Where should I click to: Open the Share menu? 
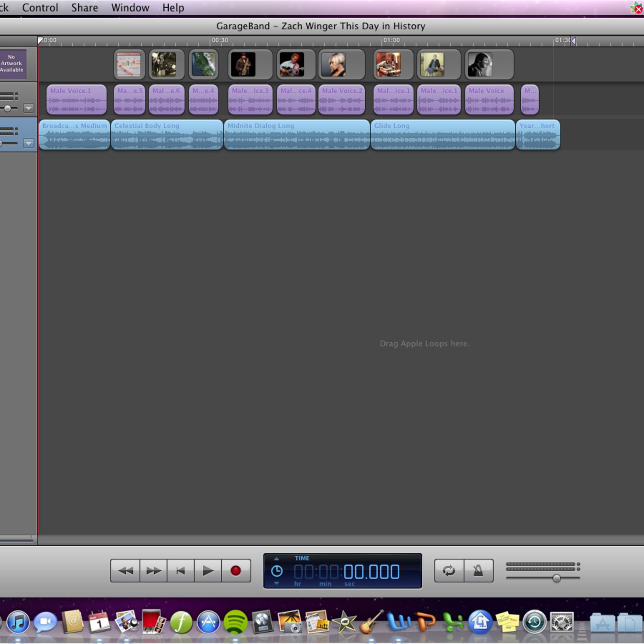(84, 7)
